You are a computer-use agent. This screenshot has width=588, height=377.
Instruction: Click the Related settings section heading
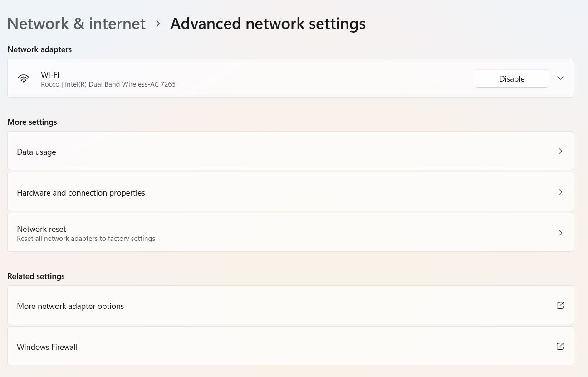36,276
